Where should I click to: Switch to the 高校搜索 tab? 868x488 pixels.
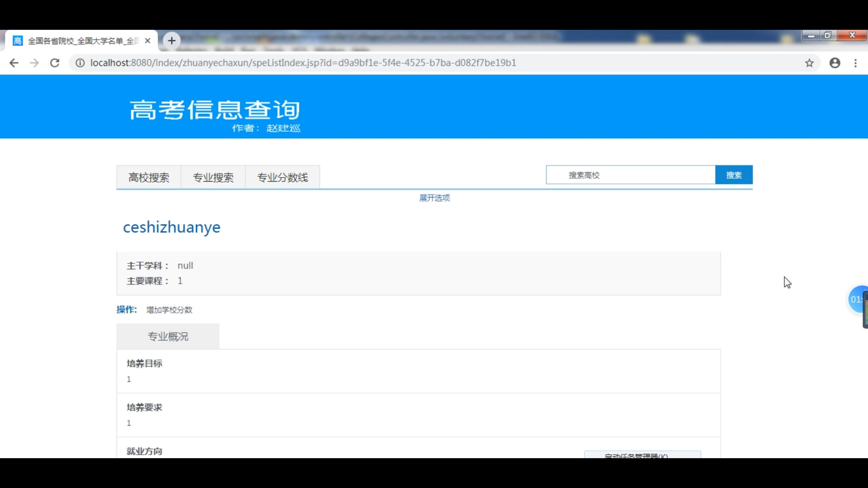click(149, 177)
